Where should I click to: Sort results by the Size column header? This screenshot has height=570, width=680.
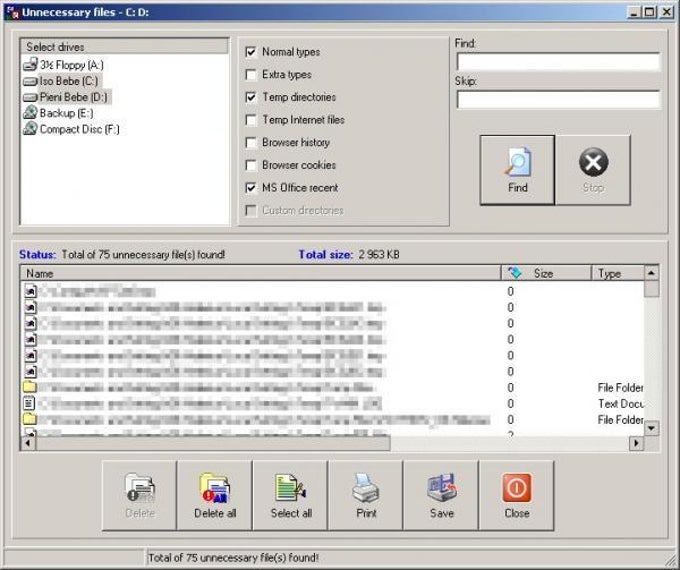[x=546, y=273]
